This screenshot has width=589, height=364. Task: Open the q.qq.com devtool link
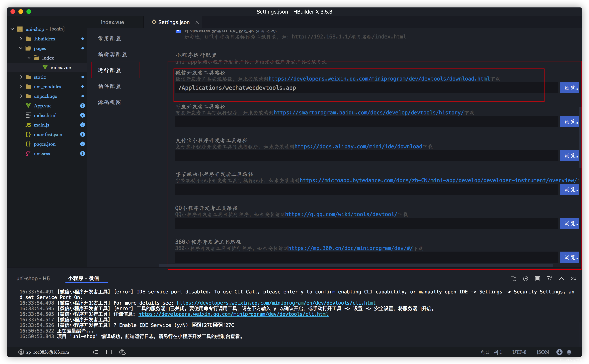pyautogui.click(x=341, y=214)
